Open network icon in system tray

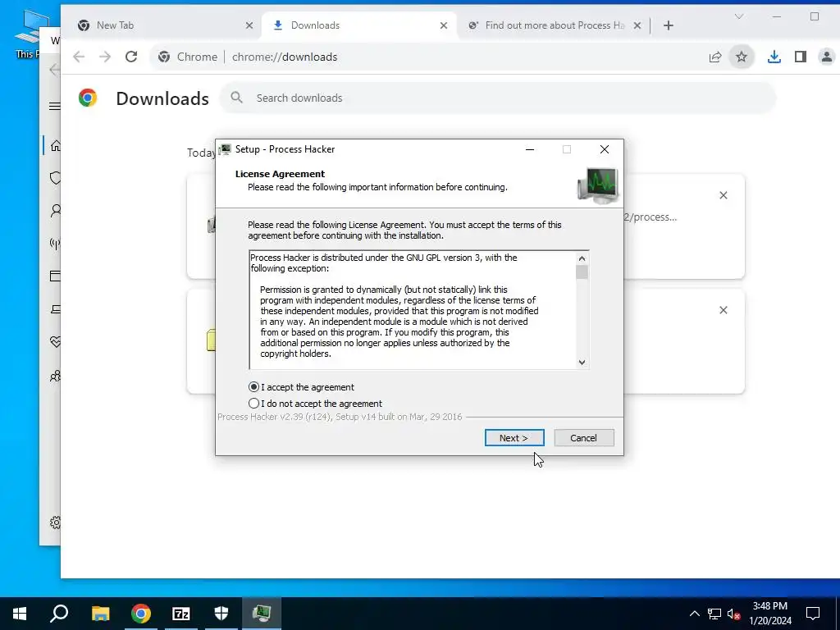[714, 614]
